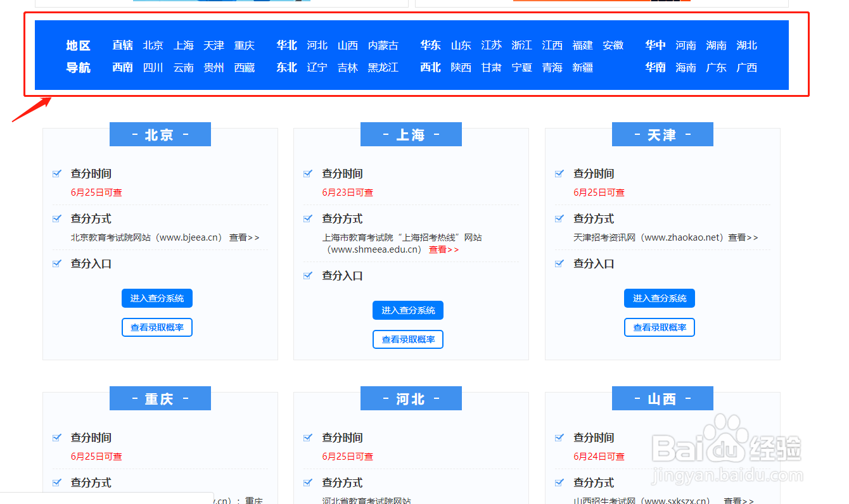Go to the 福建 region link
The image size is (849, 504).
[x=583, y=46]
